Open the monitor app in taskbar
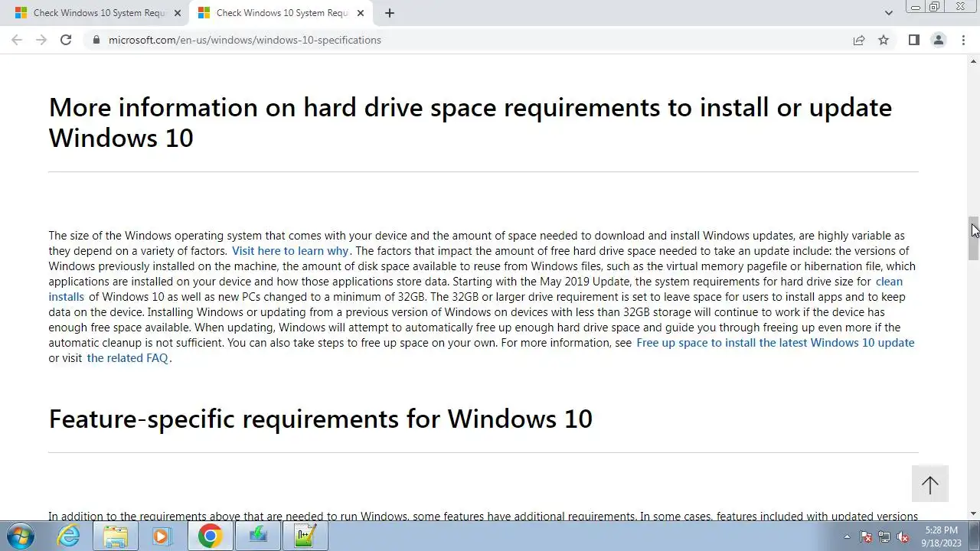980x551 pixels. (257, 536)
